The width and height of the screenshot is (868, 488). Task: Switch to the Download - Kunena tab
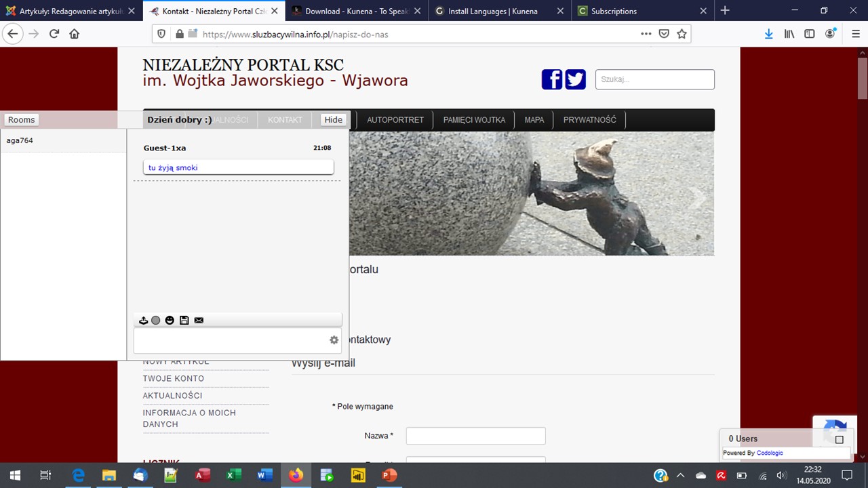[x=357, y=11]
